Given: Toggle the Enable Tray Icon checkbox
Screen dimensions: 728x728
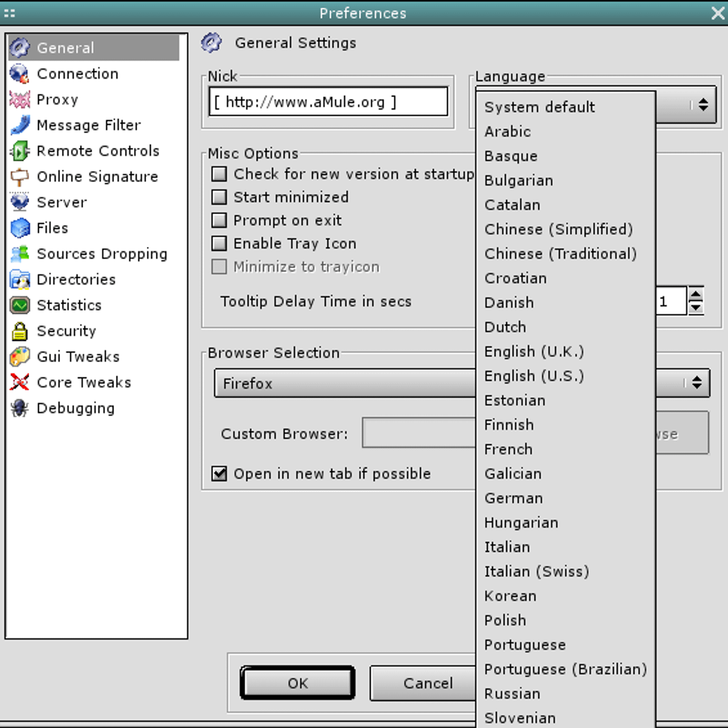Looking at the screenshot, I should click(219, 243).
